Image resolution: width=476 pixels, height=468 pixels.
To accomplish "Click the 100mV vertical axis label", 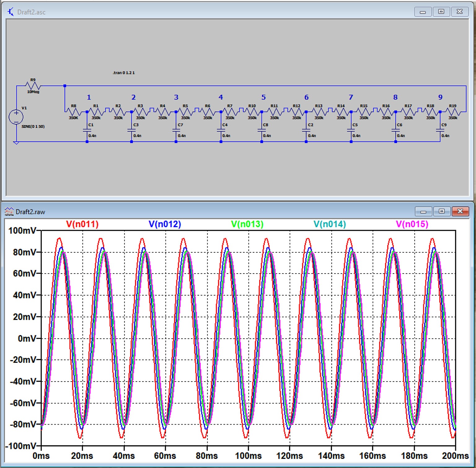I will (x=22, y=230).
